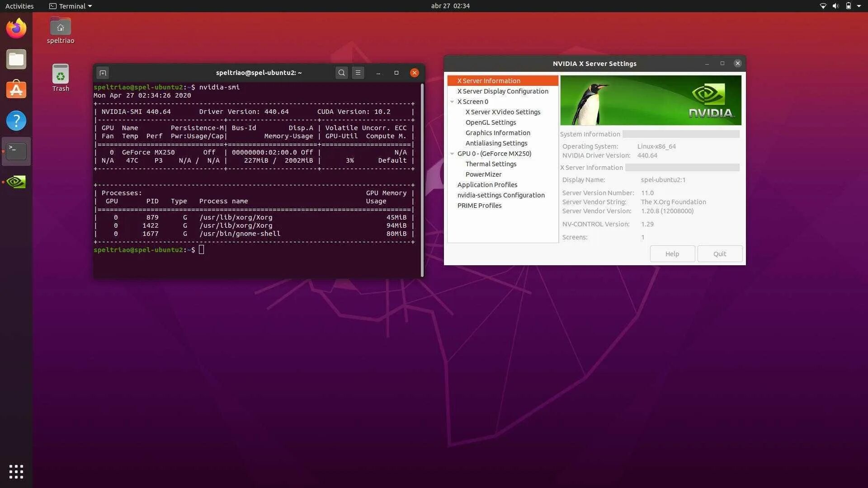This screenshot has width=868, height=488.
Task: Open the Help icon in dock
Action: click(16, 121)
